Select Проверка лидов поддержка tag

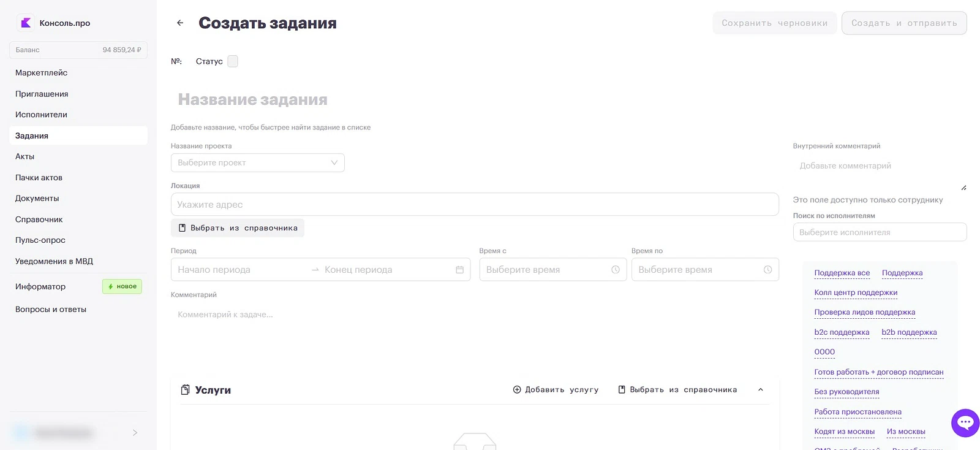click(x=865, y=312)
